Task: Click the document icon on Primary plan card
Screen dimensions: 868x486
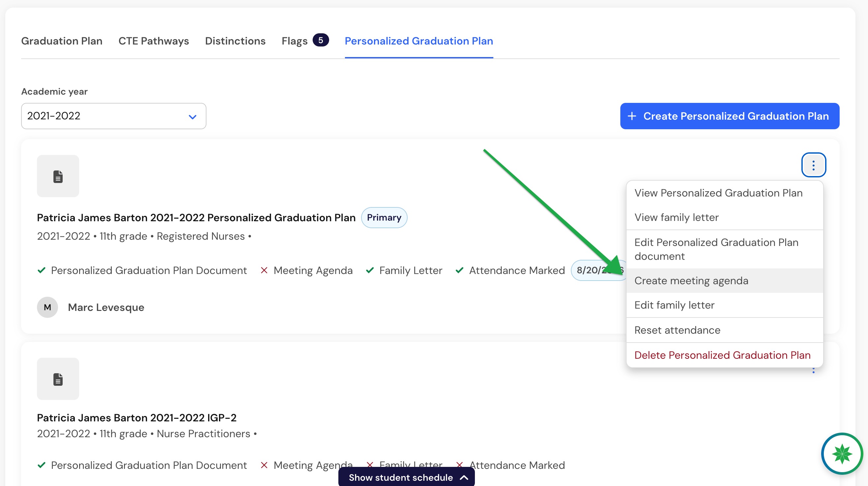Action: coord(58,176)
